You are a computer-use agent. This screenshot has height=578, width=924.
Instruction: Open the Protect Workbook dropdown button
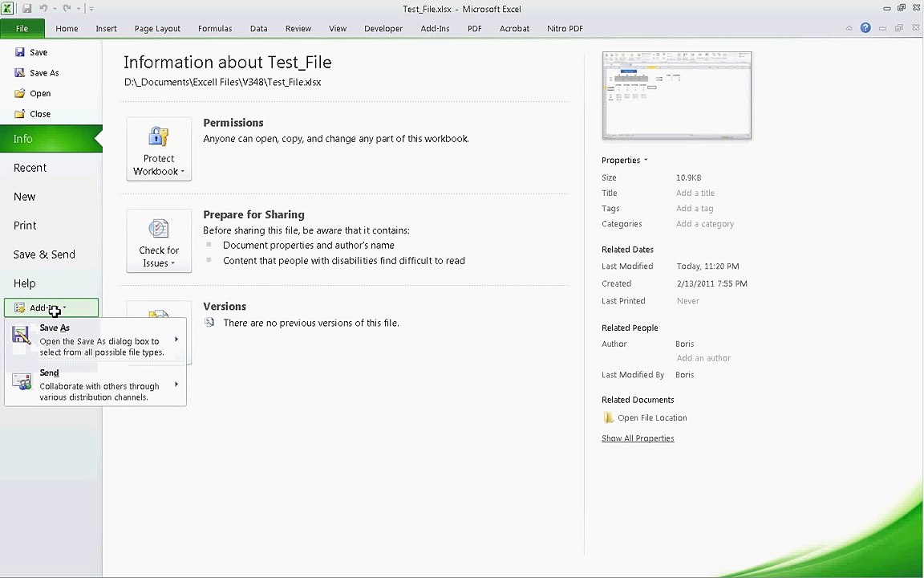pyautogui.click(x=159, y=149)
